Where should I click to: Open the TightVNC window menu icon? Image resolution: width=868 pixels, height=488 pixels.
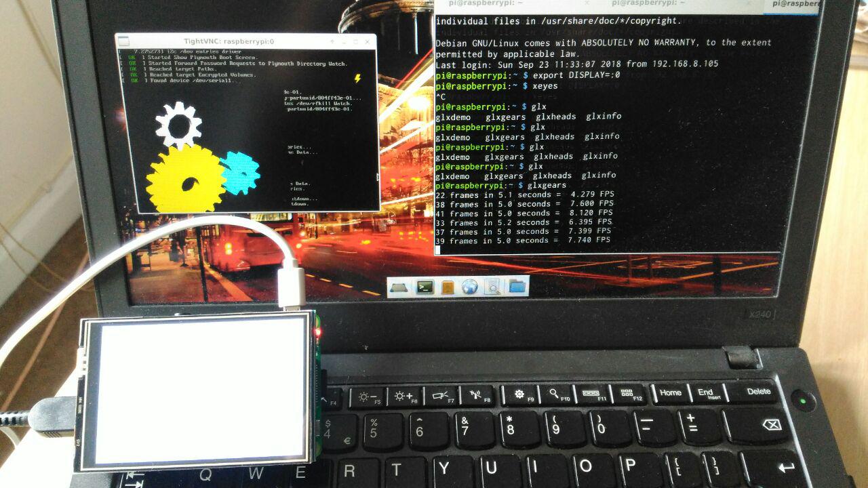(x=123, y=41)
